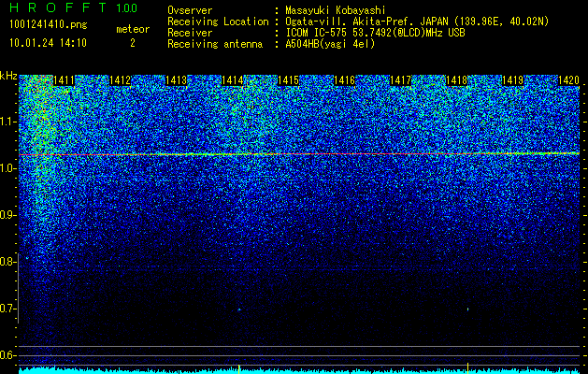Click the ICOM IC-575 53.7492 receiver text
Screen dimensions: 588x374
[375, 33]
